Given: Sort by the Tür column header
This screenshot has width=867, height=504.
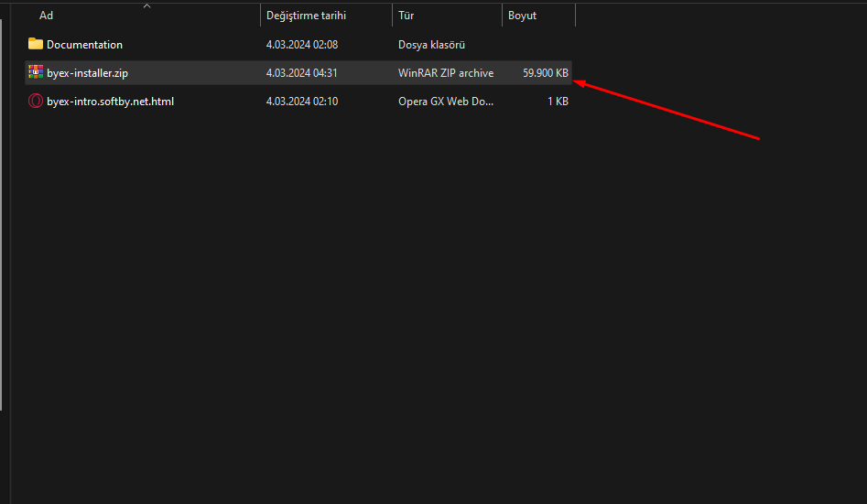Looking at the screenshot, I should point(406,16).
